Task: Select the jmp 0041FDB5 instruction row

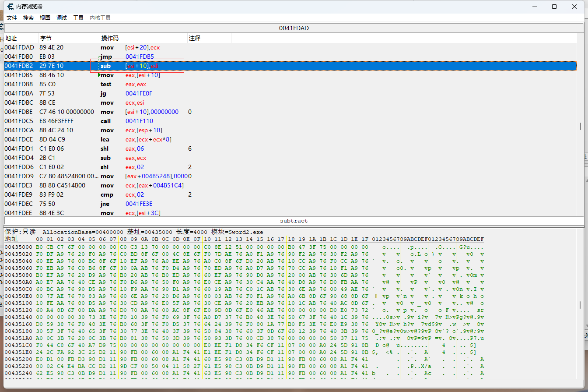Action: (x=290, y=57)
